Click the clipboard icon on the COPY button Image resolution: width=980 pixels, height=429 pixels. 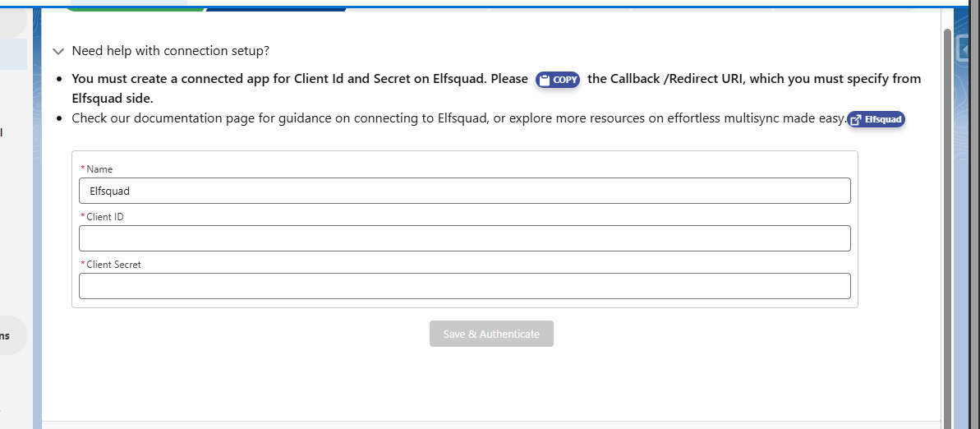click(x=544, y=80)
